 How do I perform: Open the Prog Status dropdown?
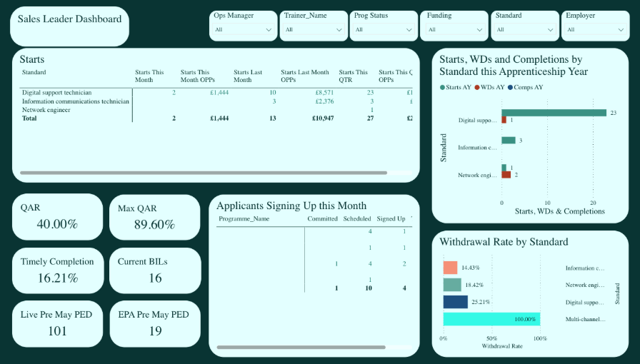(x=383, y=30)
